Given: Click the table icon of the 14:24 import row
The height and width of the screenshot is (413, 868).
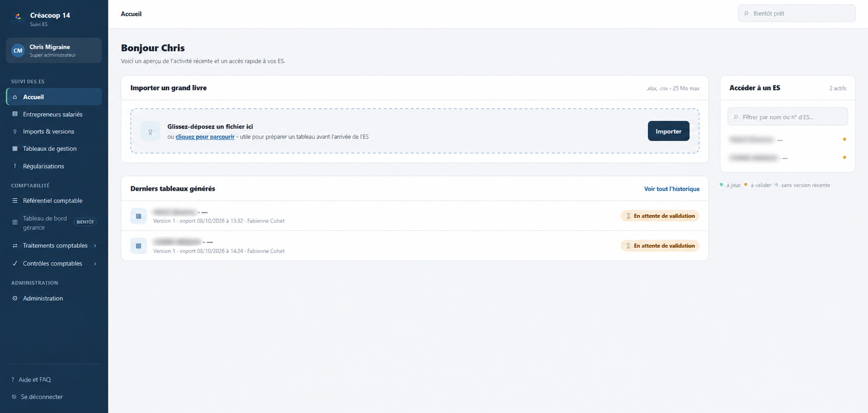Looking at the screenshot, I should [138, 246].
